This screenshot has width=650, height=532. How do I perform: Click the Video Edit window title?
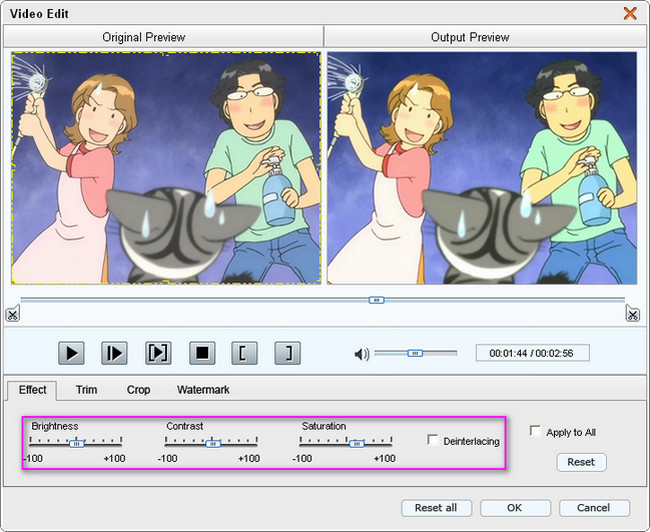point(39,14)
